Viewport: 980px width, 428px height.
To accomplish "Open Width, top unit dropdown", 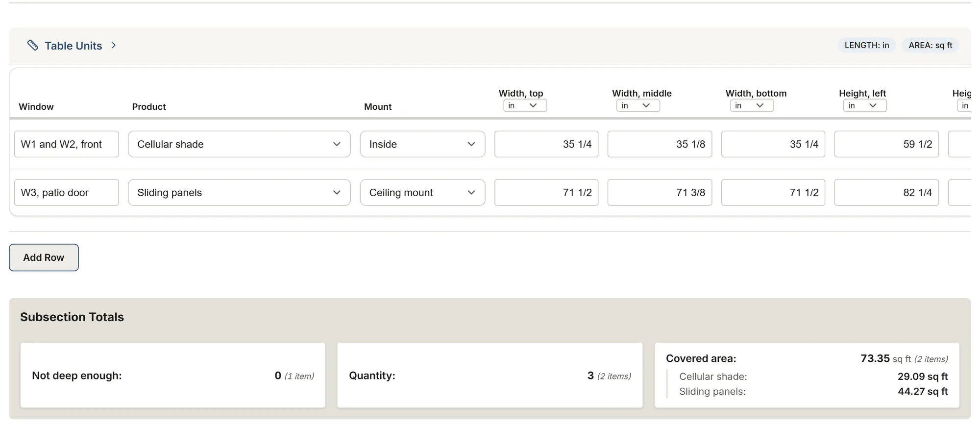I will tap(525, 105).
